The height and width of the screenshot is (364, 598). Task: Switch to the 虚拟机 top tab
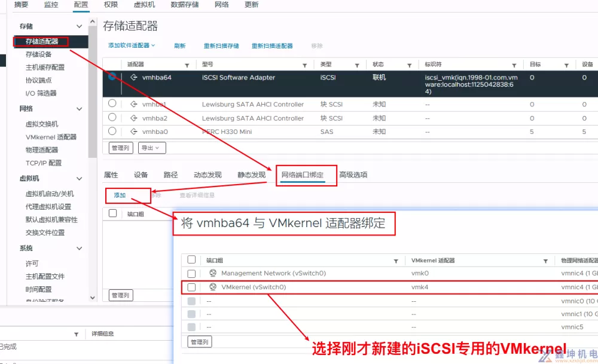[x=144, y=5]
